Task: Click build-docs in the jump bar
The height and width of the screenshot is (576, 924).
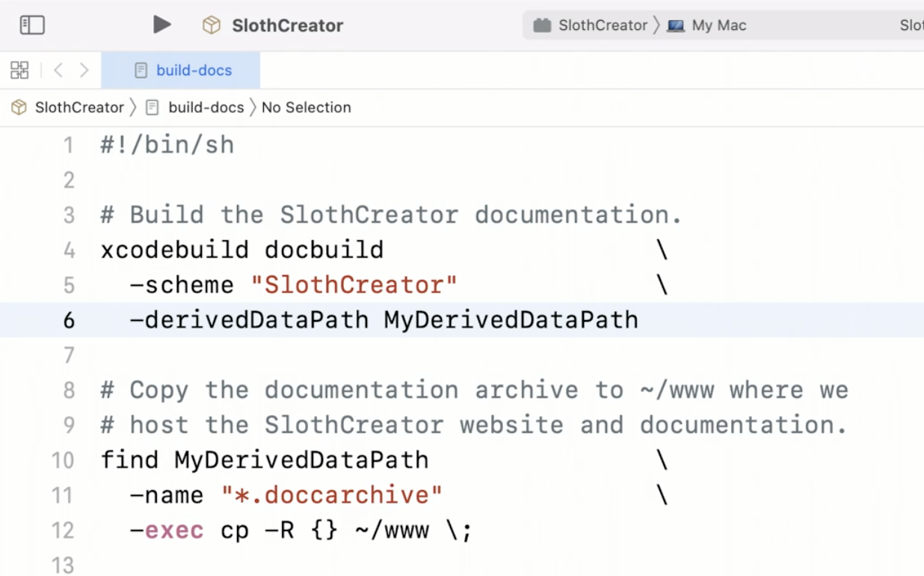Action: pos(206,108)
